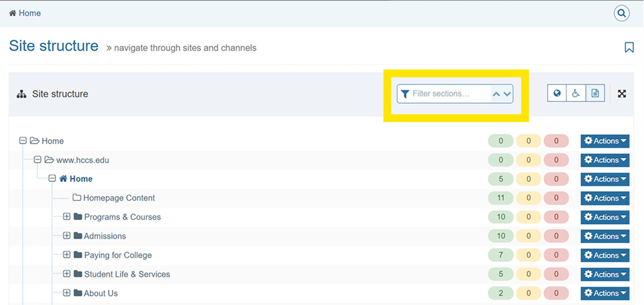Screen dimensions: 644x305
Task: Open Actions menu for Student Life & Services
Action: click(605, 274)
